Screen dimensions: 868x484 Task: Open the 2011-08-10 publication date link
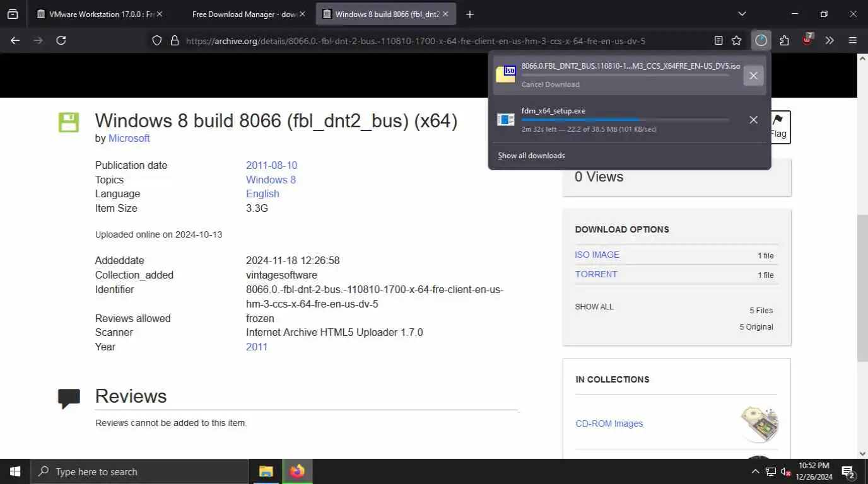coord(271,165)
